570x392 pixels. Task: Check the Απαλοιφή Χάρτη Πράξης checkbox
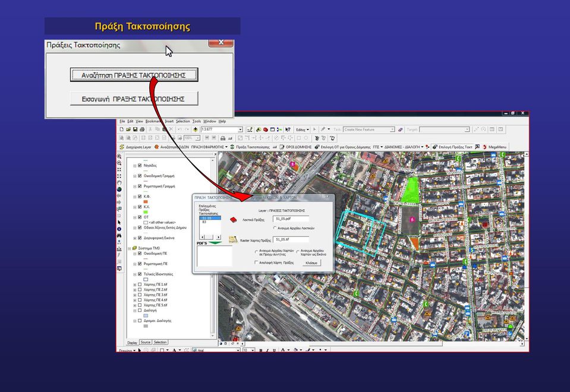[256, 263]
